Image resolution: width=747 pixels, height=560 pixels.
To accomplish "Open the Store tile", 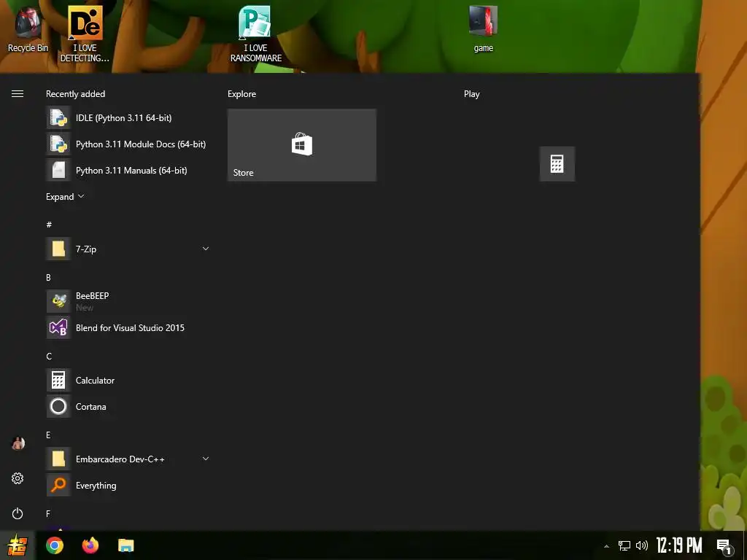I will 302,145.
